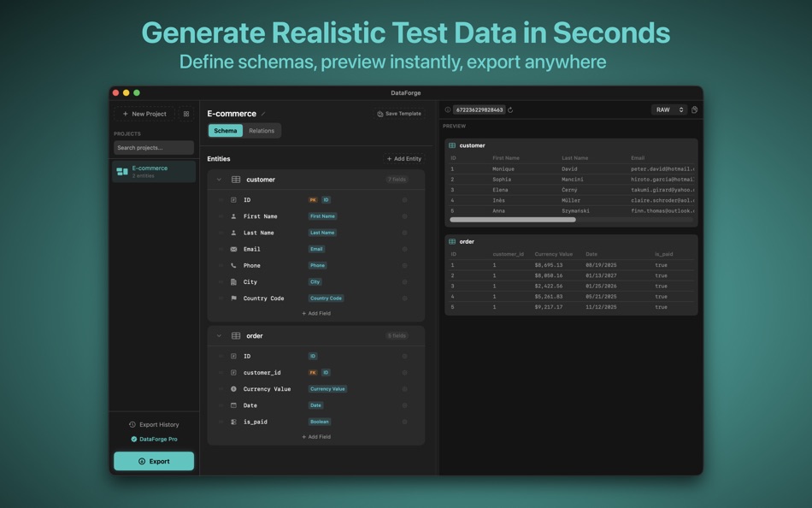
Task: Switch to the Relations tab
Action: point(262,130)
